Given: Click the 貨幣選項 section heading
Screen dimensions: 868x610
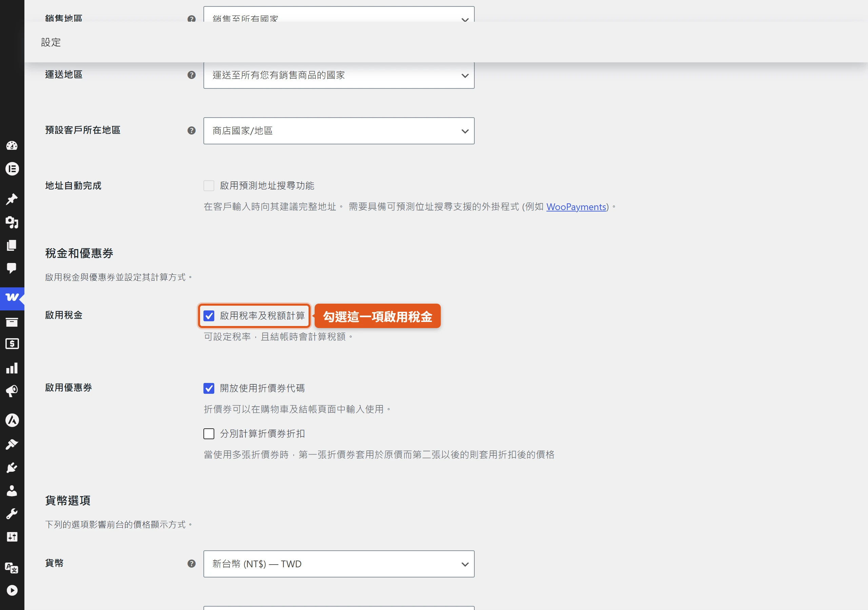Looking at the screenshot, I should pos(68,501).
